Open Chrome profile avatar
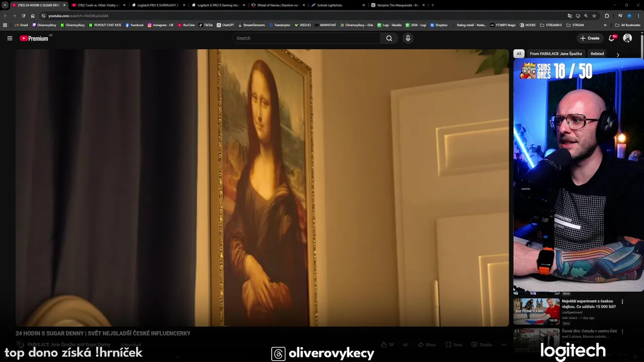The width and height of the screenshot is (644, 362). click(629, 16)
